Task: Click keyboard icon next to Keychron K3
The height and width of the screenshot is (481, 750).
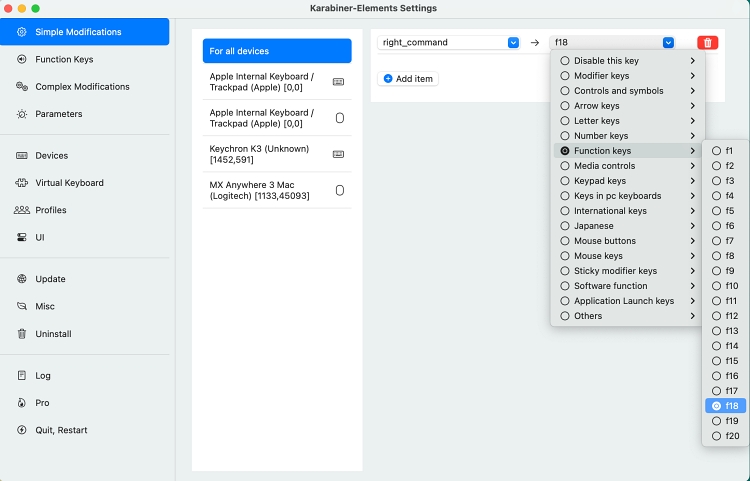Action: (x=338, y=154)
